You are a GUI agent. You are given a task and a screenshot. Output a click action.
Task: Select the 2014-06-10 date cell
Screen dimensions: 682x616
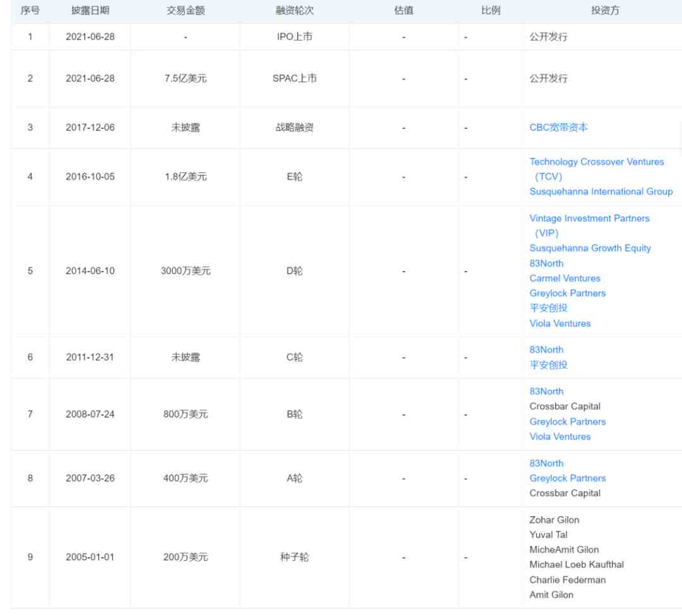click(x=90, y=270)
